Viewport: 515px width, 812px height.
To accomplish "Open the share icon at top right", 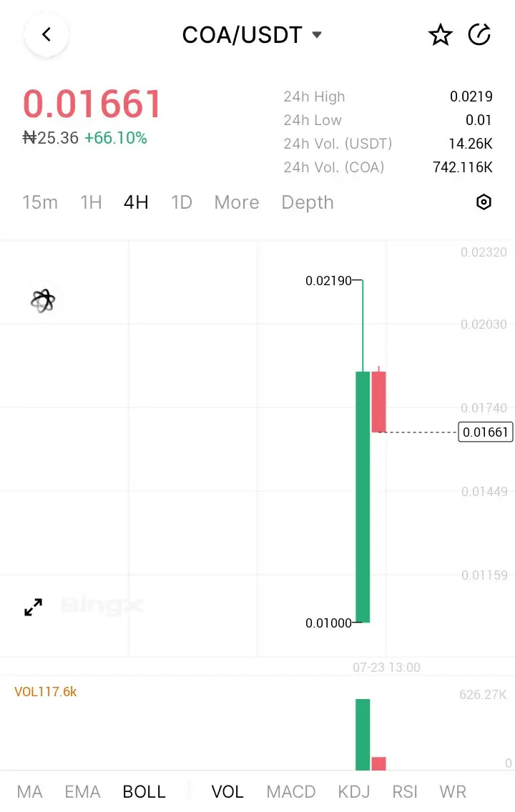I will coord(479,35).
